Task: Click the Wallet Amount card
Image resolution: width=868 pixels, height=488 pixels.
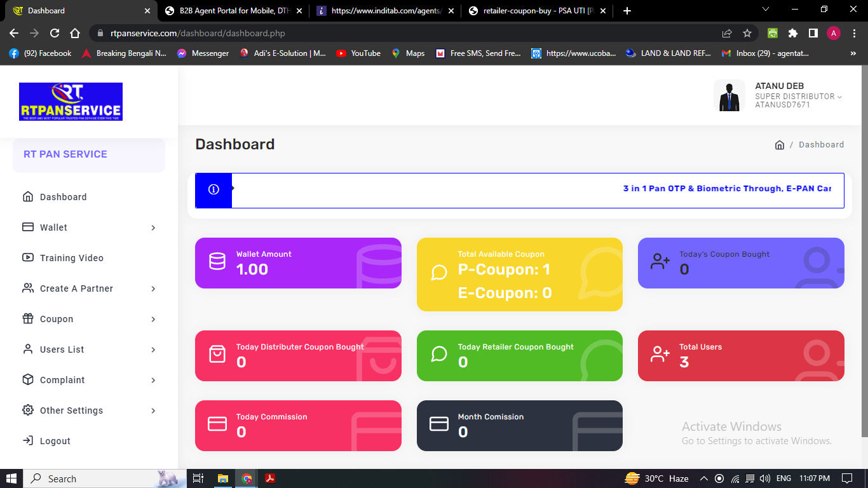Action: coord(298,263)
